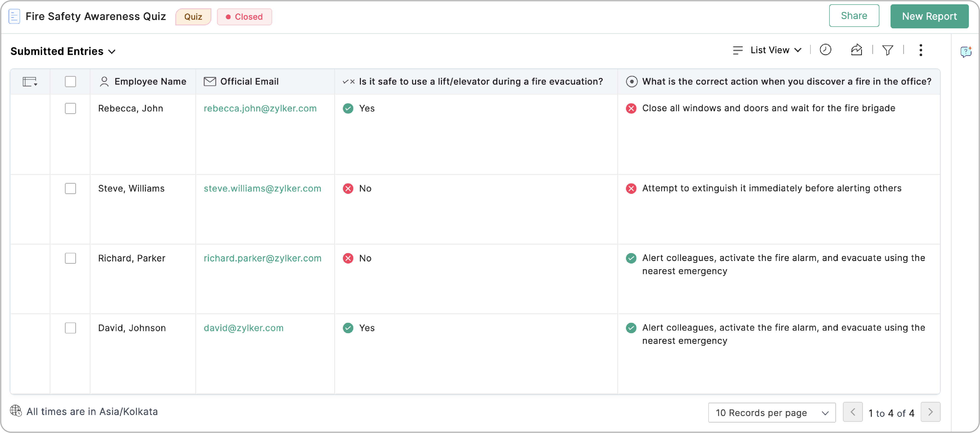
Task: Select the Steve, Williams row checkbox
Action: point(70,189)
